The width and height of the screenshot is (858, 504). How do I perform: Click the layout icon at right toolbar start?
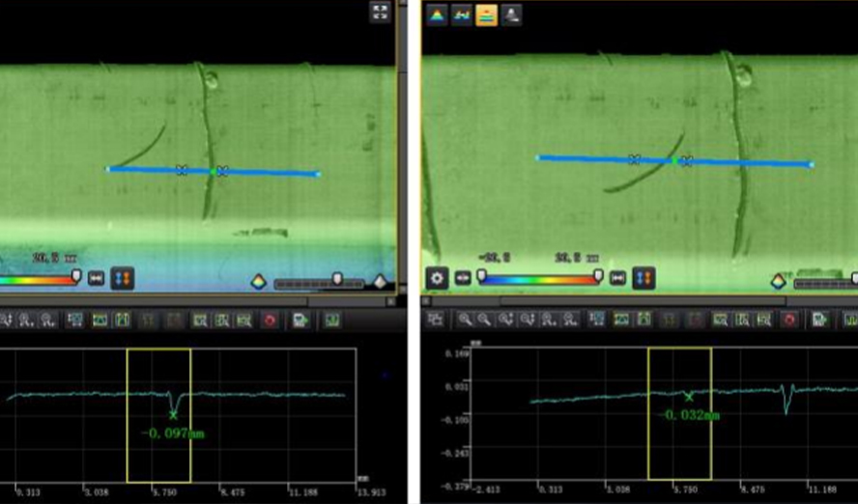436,320
